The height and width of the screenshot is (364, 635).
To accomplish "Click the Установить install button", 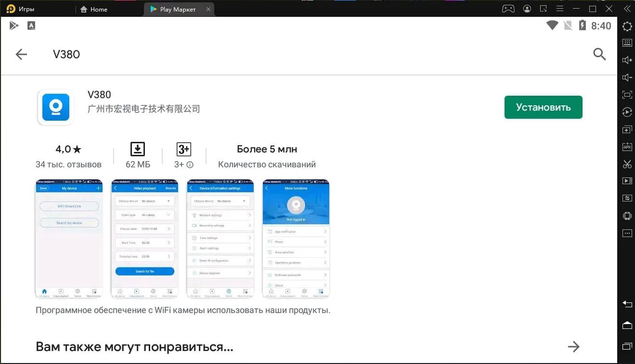I will [544, 107].
